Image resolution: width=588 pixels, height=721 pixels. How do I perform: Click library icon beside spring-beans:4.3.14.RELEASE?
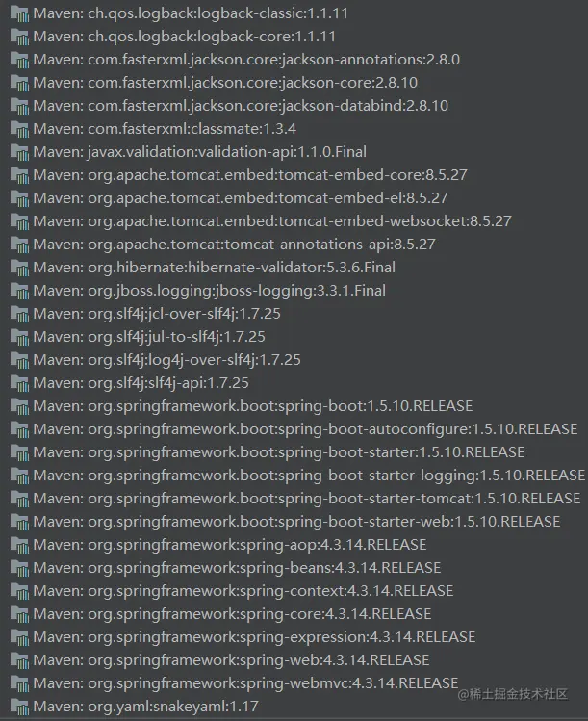pos(19,568)
